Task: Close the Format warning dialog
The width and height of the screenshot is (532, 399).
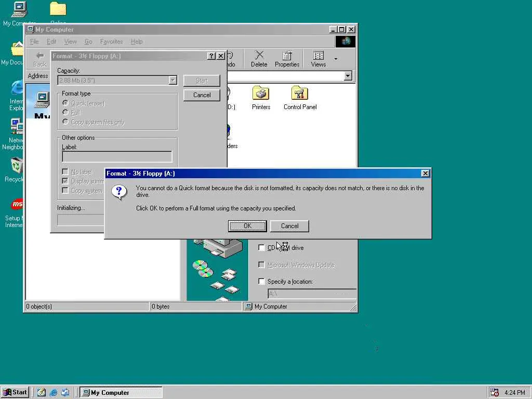Action: pos(425,174)
